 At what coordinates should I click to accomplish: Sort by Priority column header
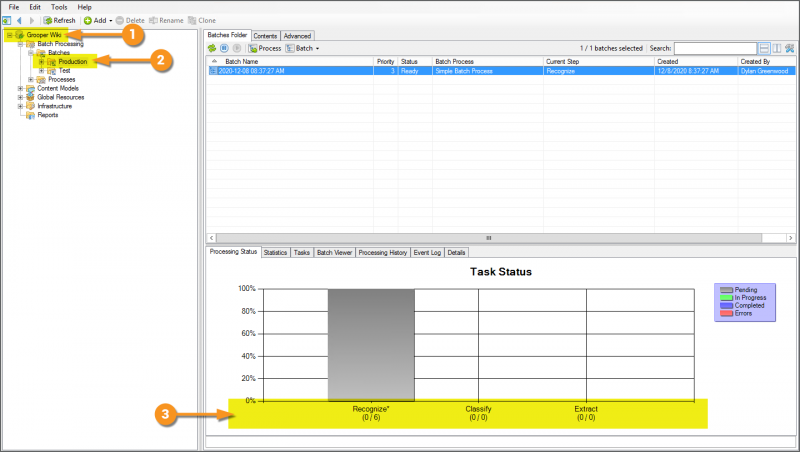(386, 61)
